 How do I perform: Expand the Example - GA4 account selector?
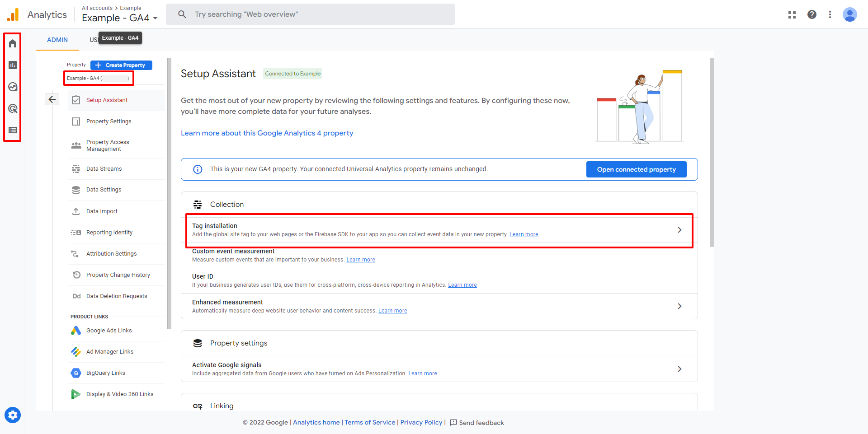coord(120,18)
